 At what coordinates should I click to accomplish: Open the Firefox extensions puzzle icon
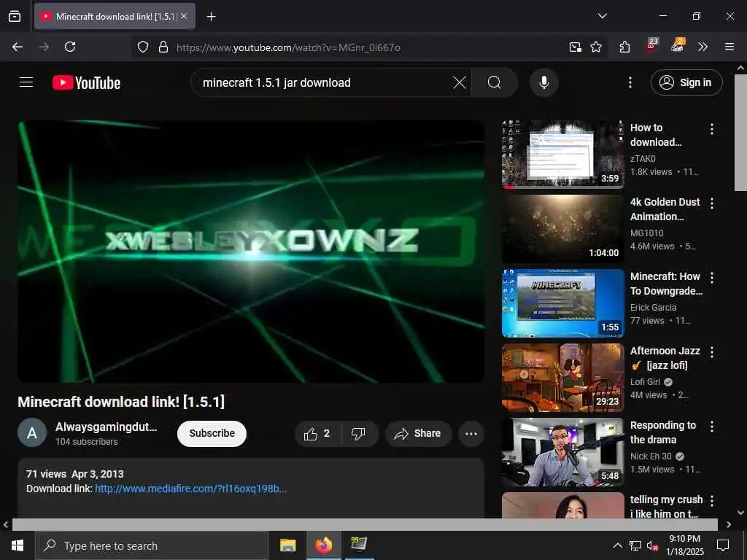624,47
